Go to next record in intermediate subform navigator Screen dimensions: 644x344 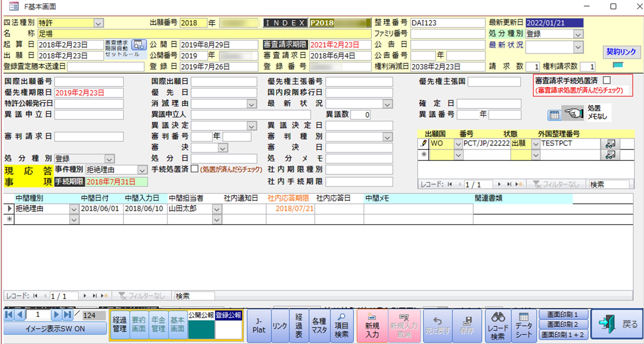85,296
